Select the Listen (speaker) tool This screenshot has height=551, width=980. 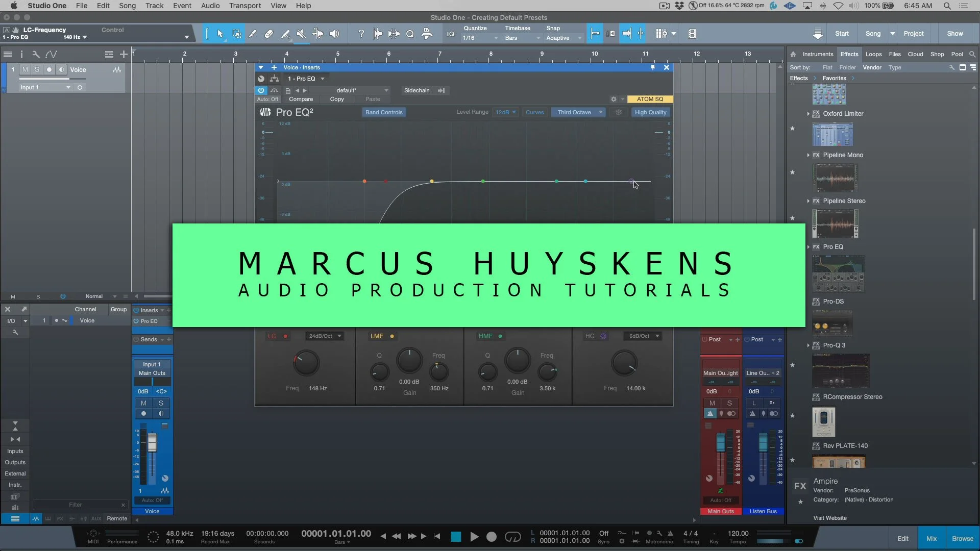coord(334,34)
